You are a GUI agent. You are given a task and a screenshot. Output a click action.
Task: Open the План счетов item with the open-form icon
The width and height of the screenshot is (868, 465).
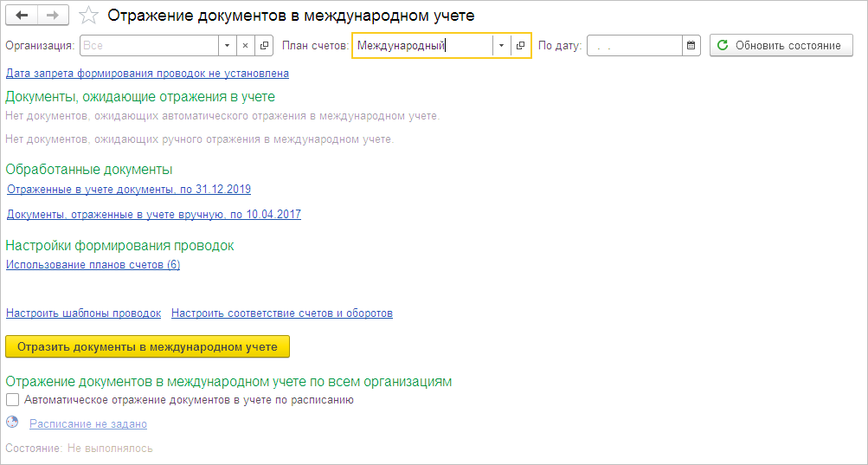520,46
